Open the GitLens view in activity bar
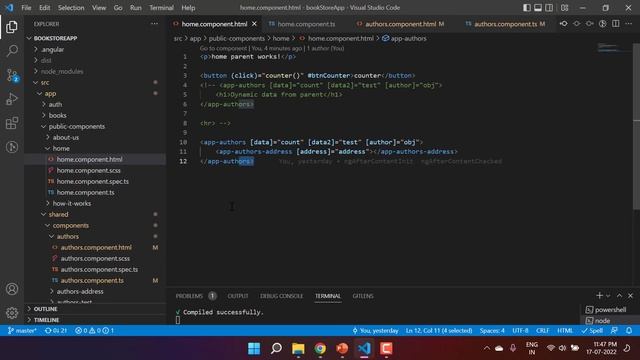640x360 pixels. click(x=12, y=147)
